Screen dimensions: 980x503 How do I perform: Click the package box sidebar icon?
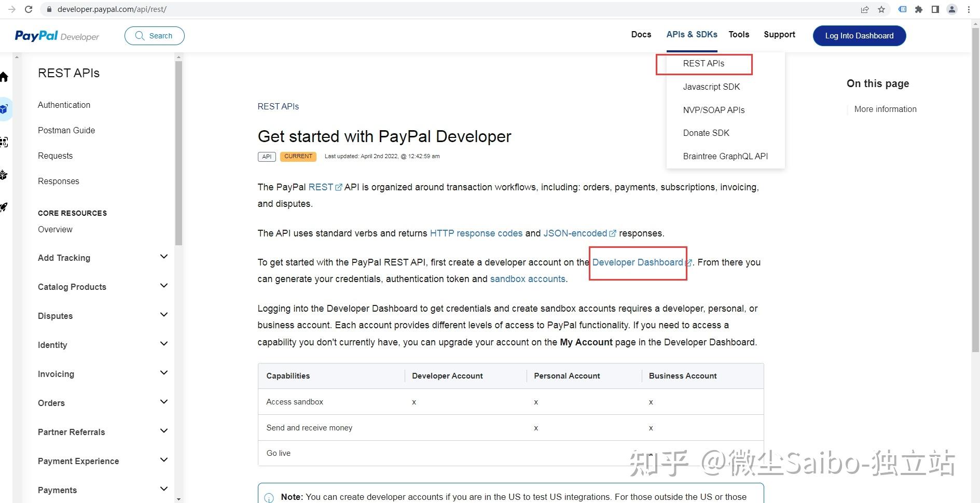point(4,175)
